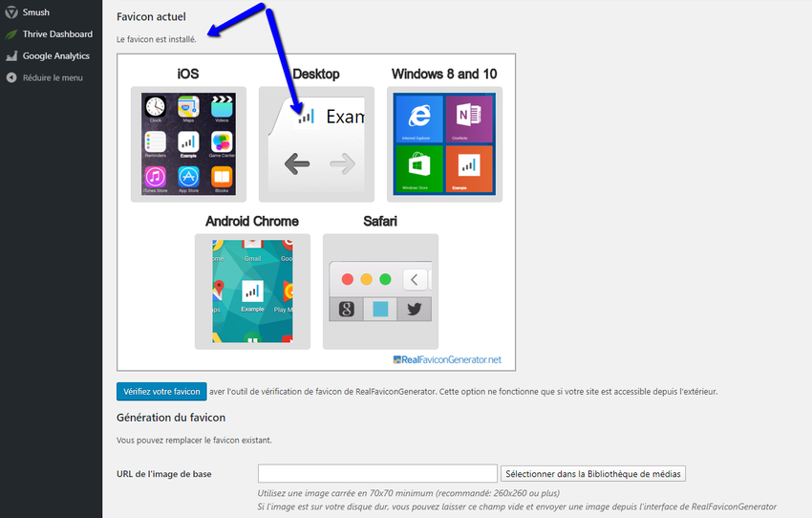Image resolution: width=812 pixels, height=518 pixels.
Task: Click the Windows 8 and 10 heading text
Action: [x=444, y=75]
